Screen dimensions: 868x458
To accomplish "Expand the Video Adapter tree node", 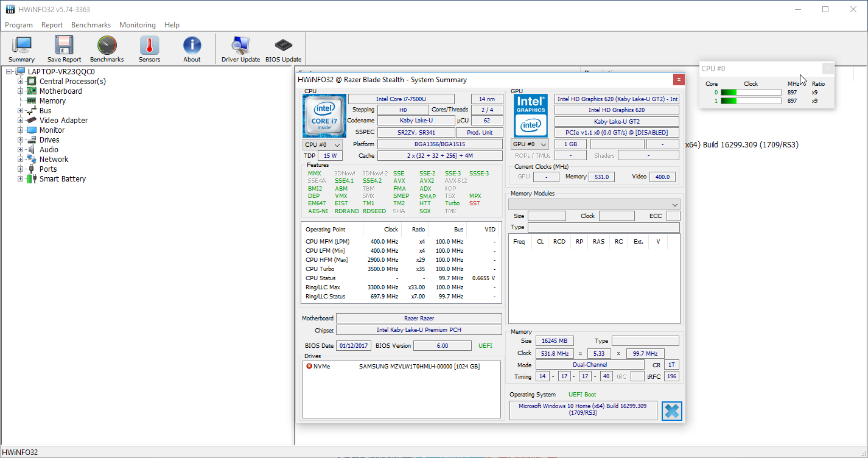I will [21, 121].
